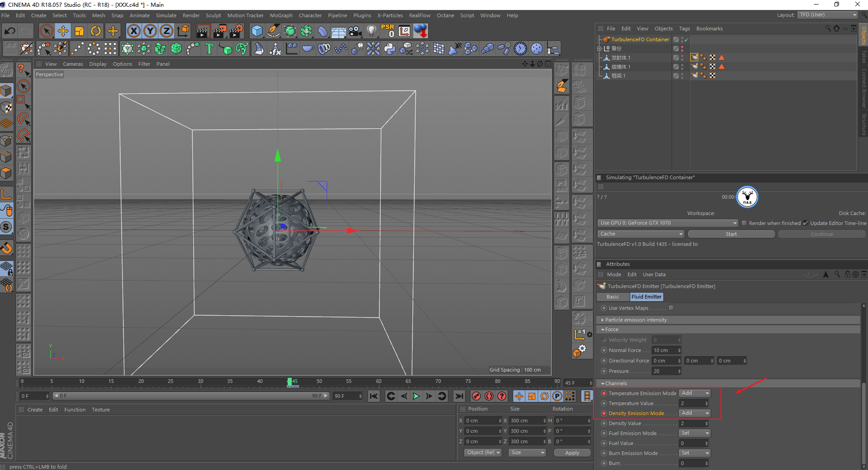
Task: Open Density Emission Mode dropdown
Action: click(x=695, y=413)
